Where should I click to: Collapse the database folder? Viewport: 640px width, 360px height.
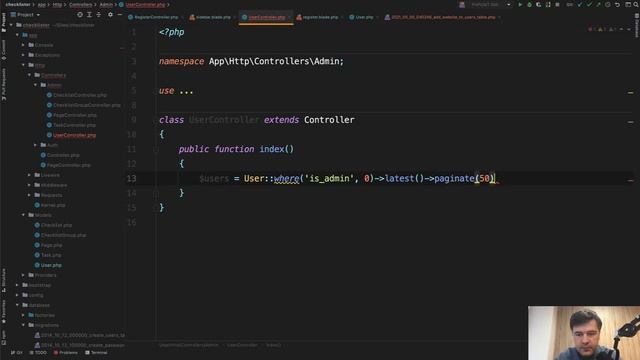(17, 305)
